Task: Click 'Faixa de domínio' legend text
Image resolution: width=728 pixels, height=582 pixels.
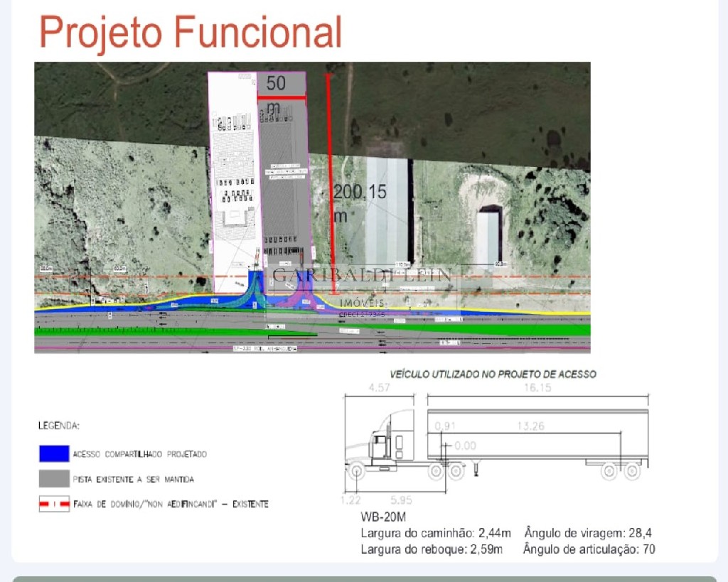Action: [x=171, y=504]
